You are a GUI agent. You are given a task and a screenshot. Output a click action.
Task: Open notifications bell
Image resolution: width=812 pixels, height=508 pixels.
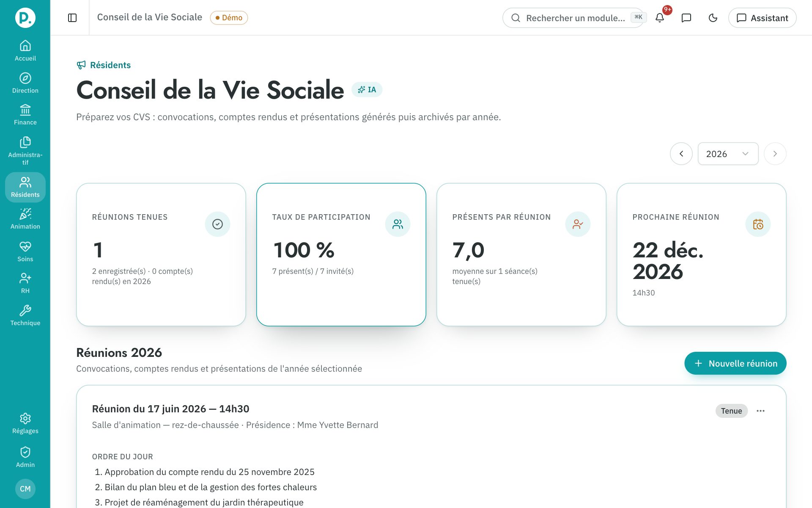click(660, 18)
